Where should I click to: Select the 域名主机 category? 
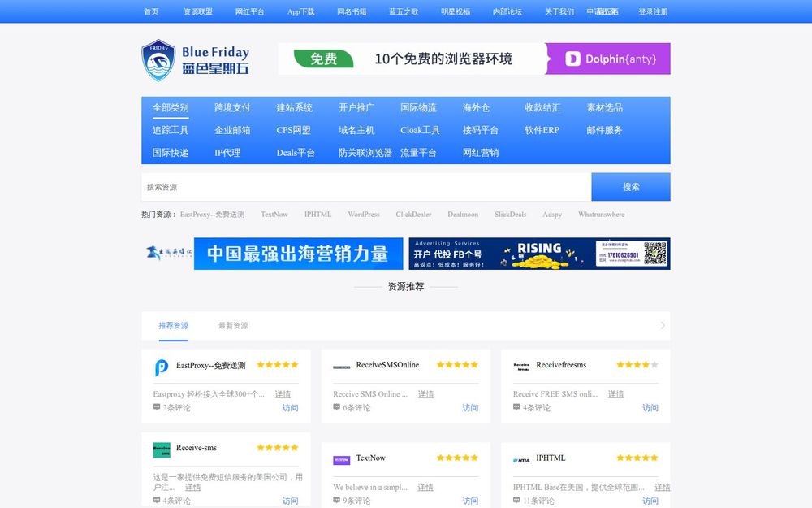click(356, 130)
